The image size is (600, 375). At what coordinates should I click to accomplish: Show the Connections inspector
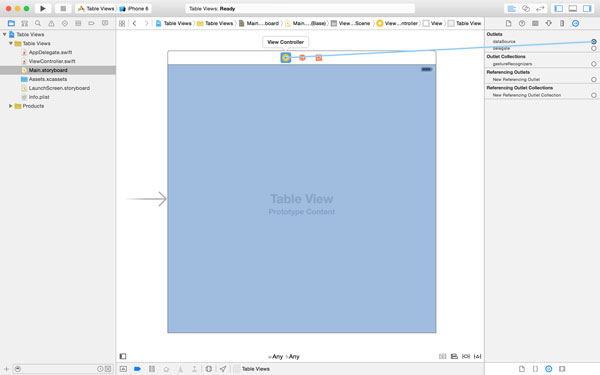[x=576, y=23]
